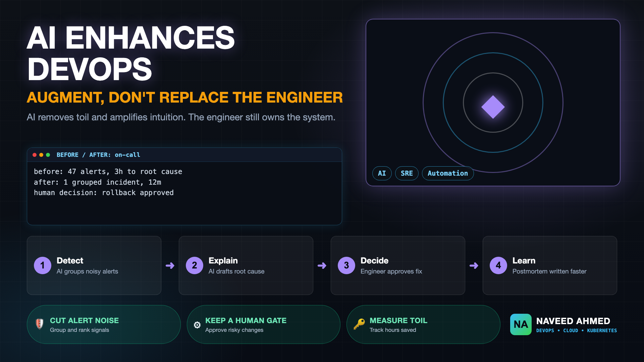
Task: Select the Automation tag pill
Action: point(448,173)
